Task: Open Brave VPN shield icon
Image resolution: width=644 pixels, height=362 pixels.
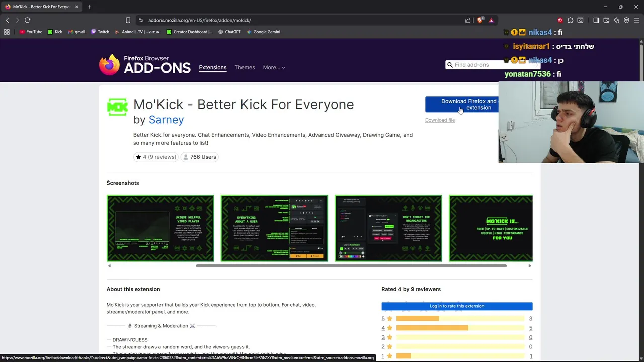Action: (626, 20)
